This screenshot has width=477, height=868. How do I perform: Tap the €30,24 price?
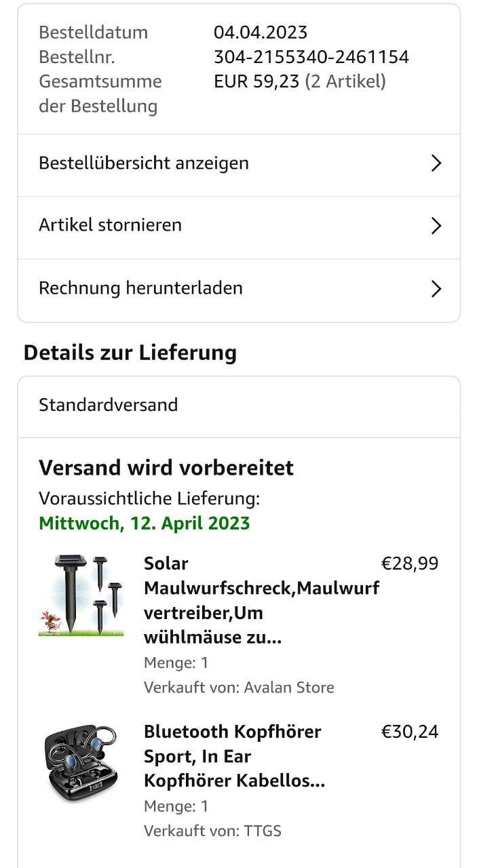pyautogui.click(x=410, y=732)
